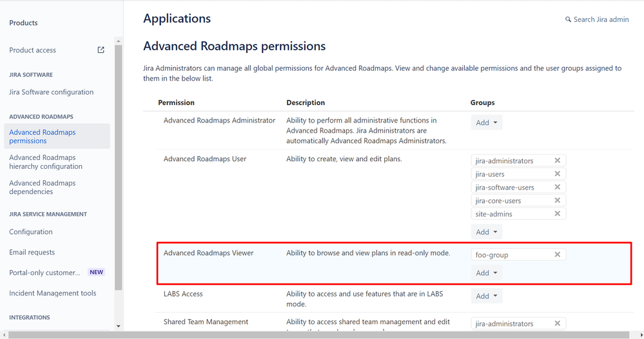
Task: Click the NEW badge beside Portal-only customers
Action: pyautogui.click(x=97, y=272)
